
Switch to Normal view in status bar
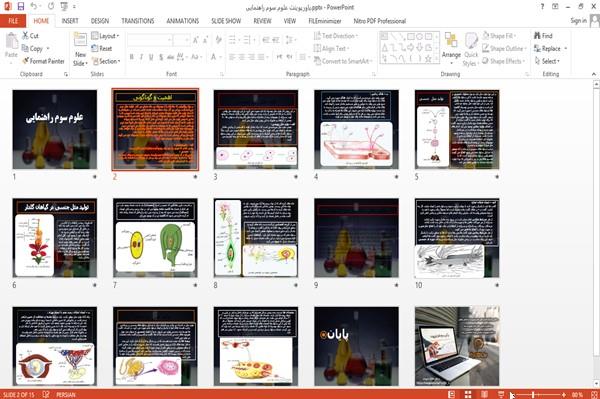coord(452,394)
